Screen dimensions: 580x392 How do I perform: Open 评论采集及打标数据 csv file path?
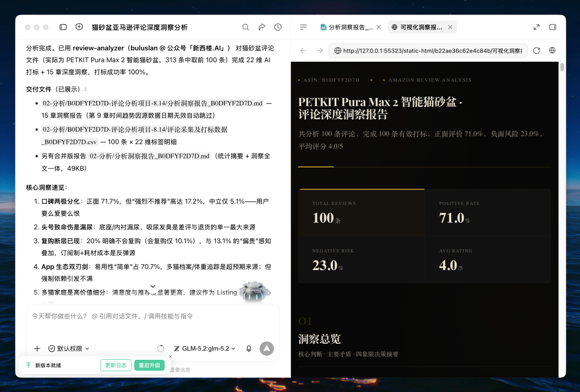click(x=135, y=135)
